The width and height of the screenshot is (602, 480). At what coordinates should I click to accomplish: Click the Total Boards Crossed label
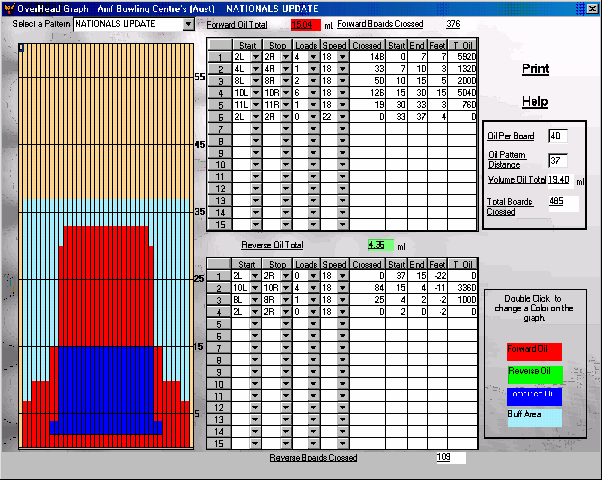pyautogui.click(x=509, y=207)
